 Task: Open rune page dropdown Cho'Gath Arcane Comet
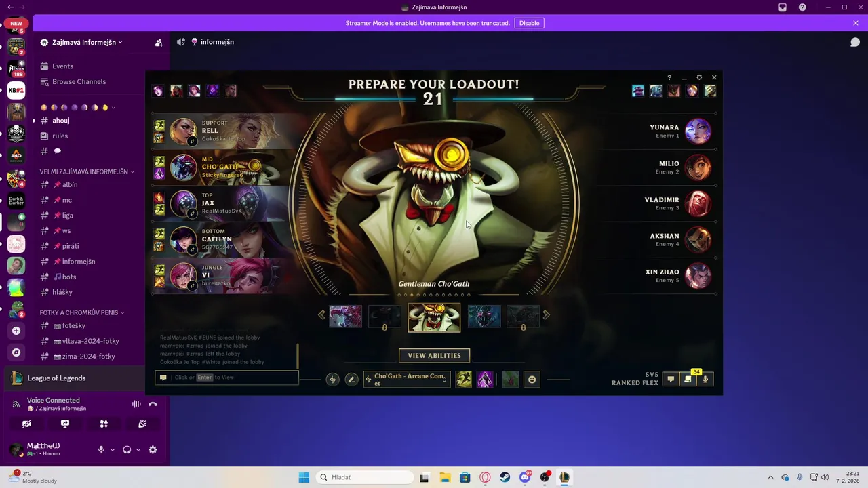(x=407, y=380)
